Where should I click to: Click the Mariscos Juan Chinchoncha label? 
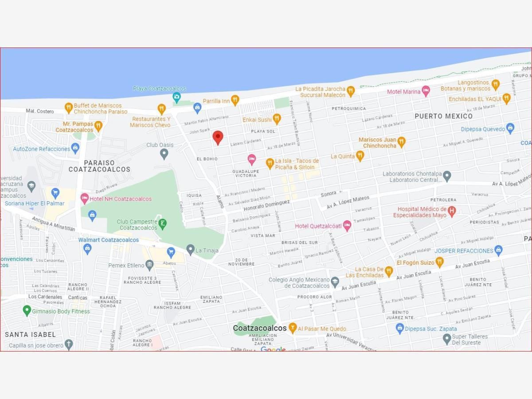tap(377, 143)
